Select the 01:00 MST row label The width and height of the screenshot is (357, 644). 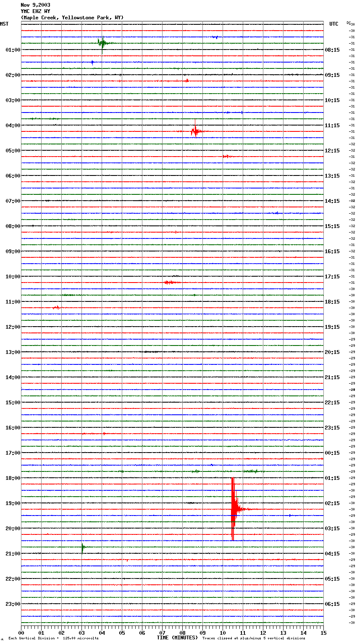[x=13, y=50]
